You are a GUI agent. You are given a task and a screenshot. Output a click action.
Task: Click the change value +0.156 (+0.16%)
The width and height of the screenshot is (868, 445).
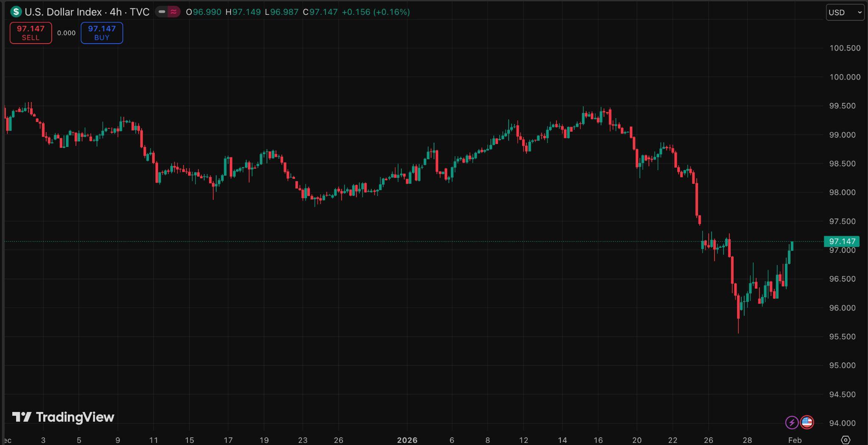376,12
